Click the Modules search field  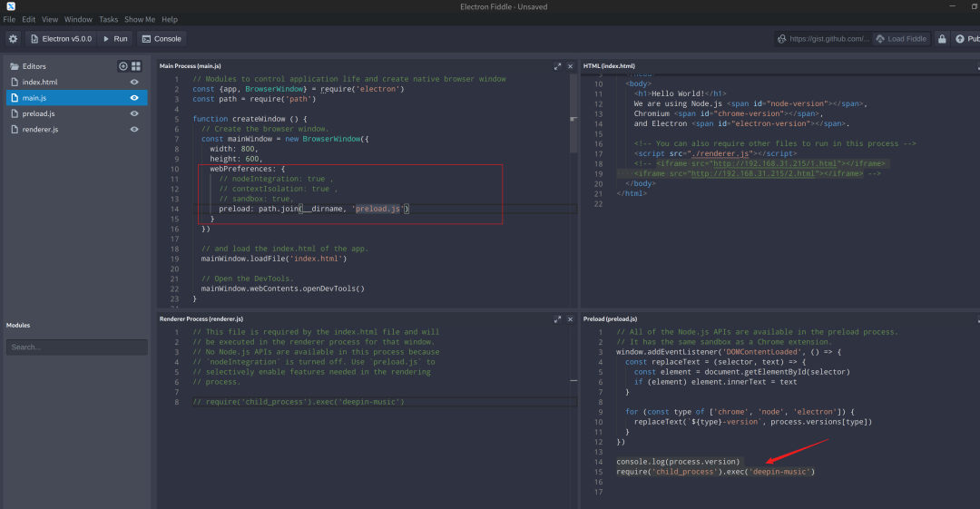(x=76, y=347)
